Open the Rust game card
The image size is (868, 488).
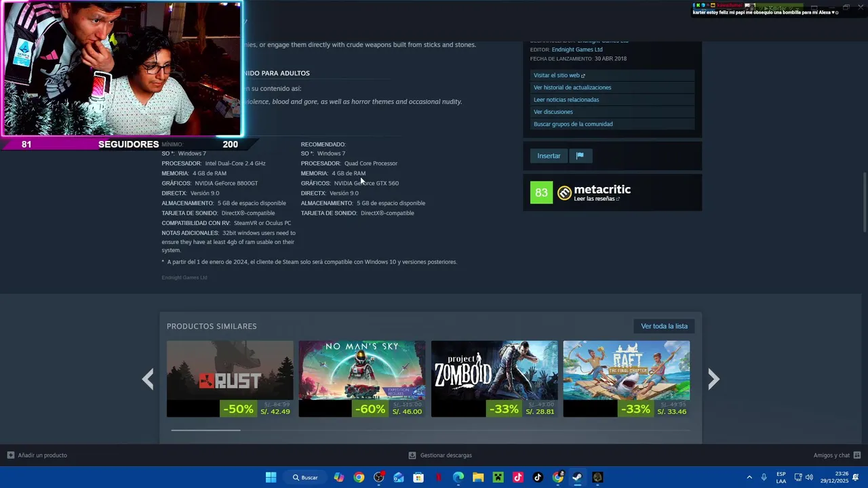coord(230,379)
